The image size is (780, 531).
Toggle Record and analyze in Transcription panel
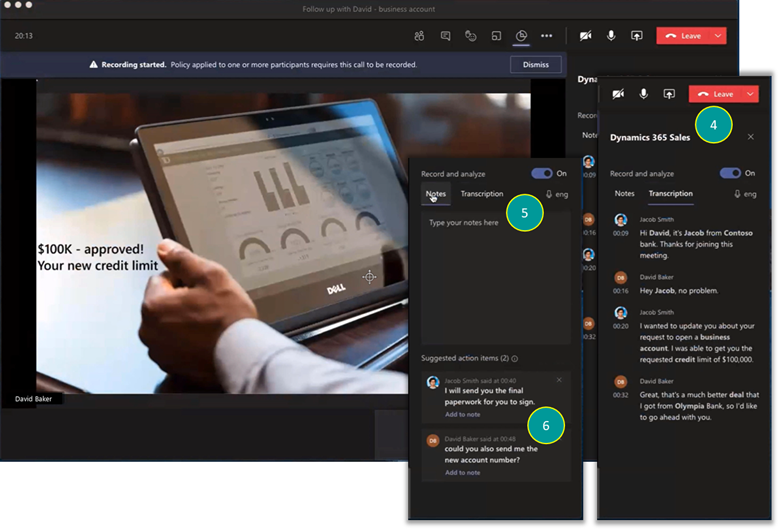coord(730,173)
